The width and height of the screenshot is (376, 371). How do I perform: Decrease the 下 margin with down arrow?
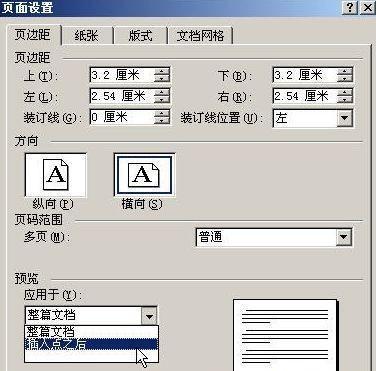click(x=345, y=79)
